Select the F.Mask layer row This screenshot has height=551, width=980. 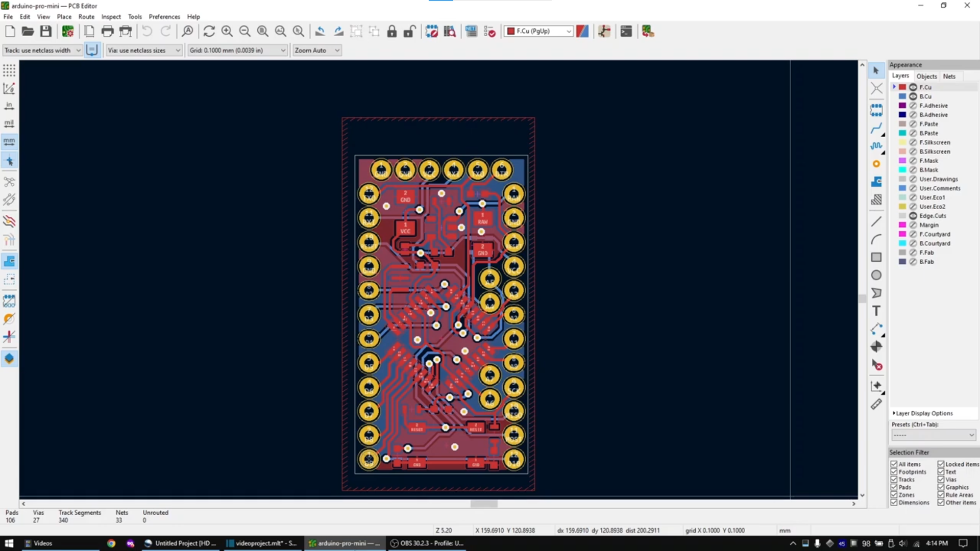pos(934,161)
